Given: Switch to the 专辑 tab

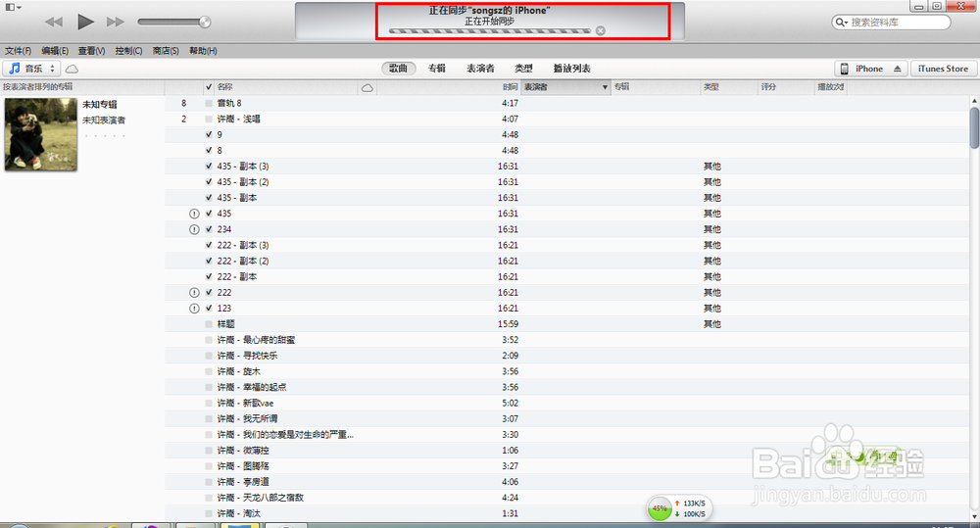Looking at the screenshot, I should 437,69.
